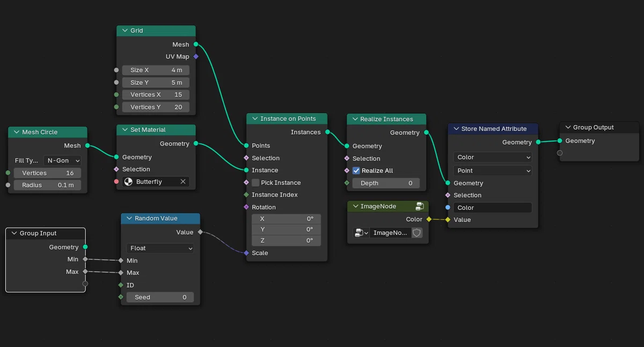Click the Size Y 5 m field
The height and width of the screenshot is (347, 644).
point(156,83)
